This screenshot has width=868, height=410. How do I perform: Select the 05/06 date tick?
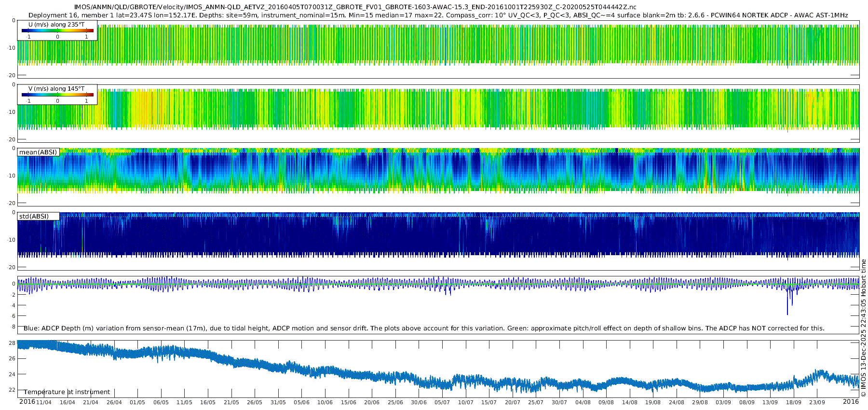tap(301, 402)
